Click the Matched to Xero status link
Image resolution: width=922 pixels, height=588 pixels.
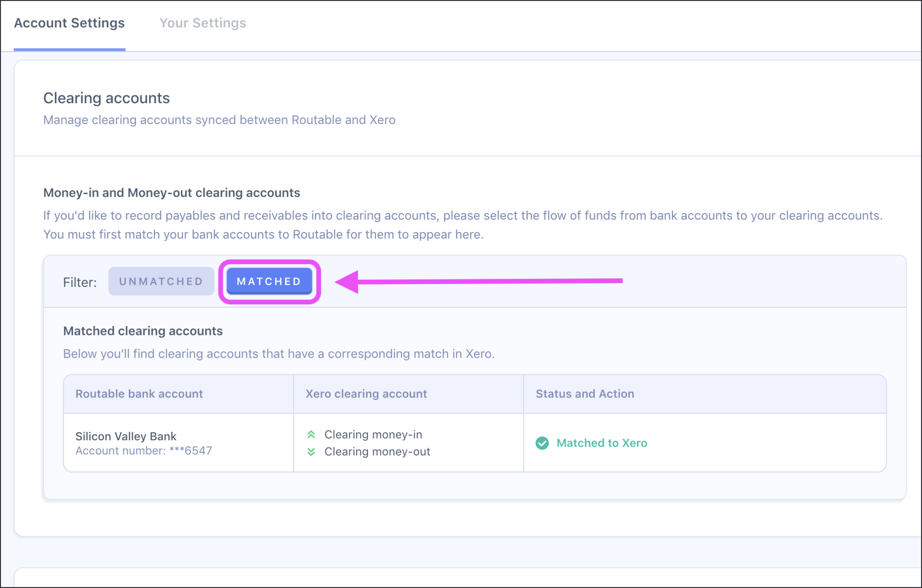click(x=601, y=443)
